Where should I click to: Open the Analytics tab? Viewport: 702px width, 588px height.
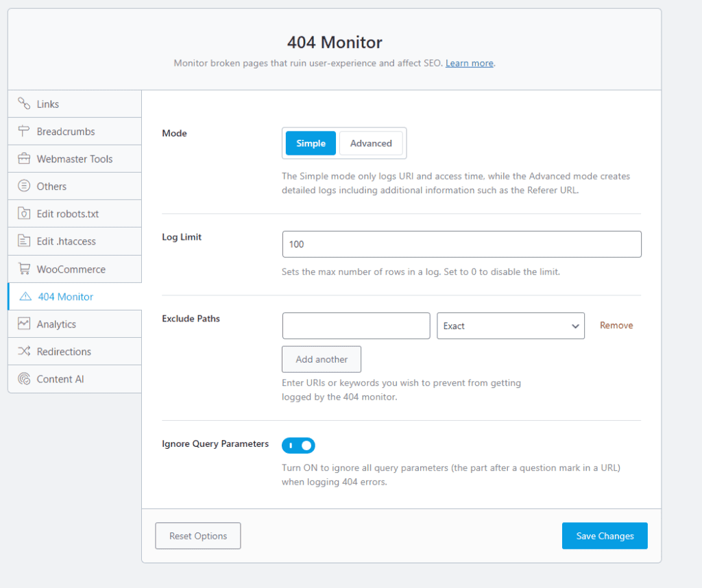point(75,324)
